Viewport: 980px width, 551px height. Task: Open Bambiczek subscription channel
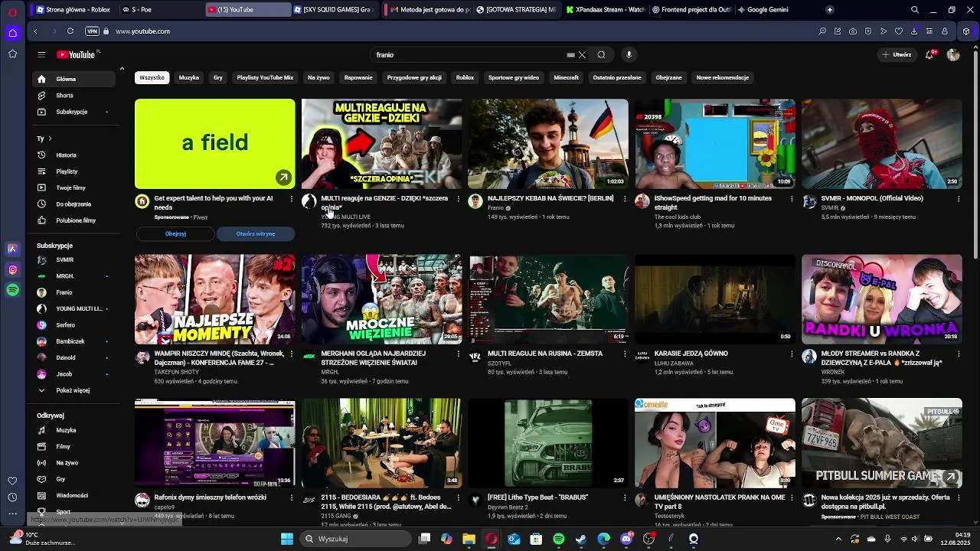click(73, 341)
